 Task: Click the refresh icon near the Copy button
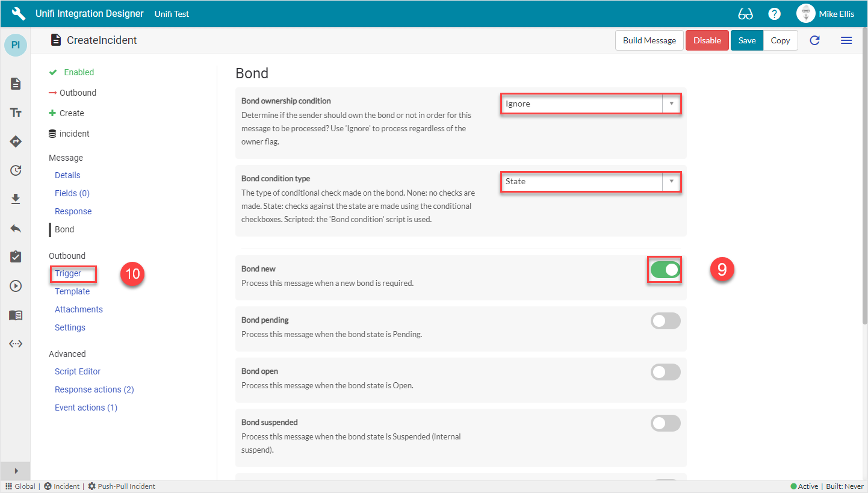814,40
